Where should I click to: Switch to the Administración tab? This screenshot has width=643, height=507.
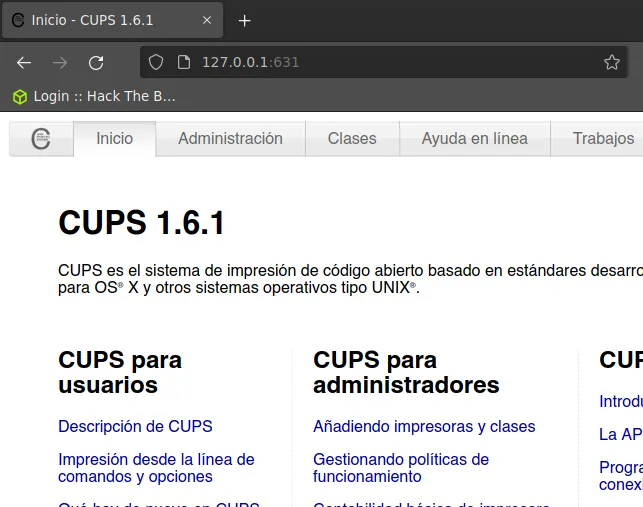230,139
